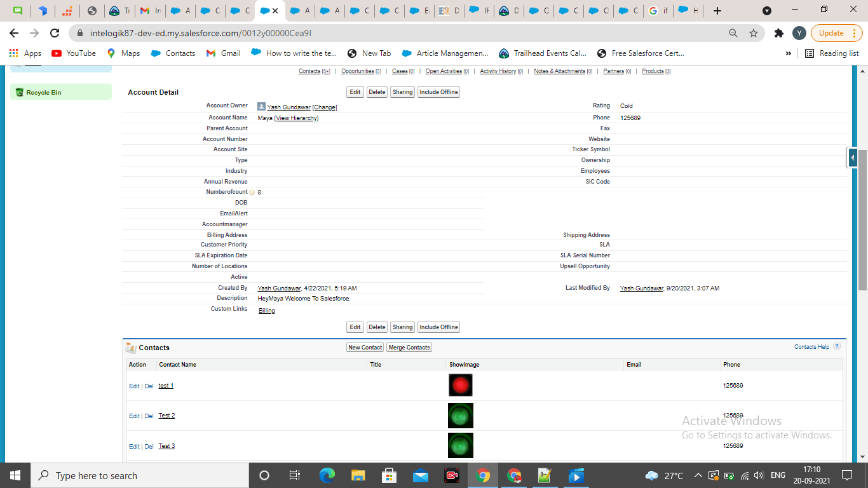Screen dimensions: 868x488
Task: Open the browser zoom magnifier icon
Action: [733, 33]
